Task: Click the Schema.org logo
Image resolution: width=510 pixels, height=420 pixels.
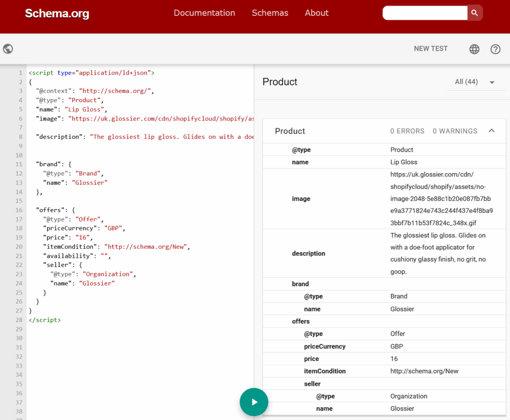Action: (x=57, y=13)
